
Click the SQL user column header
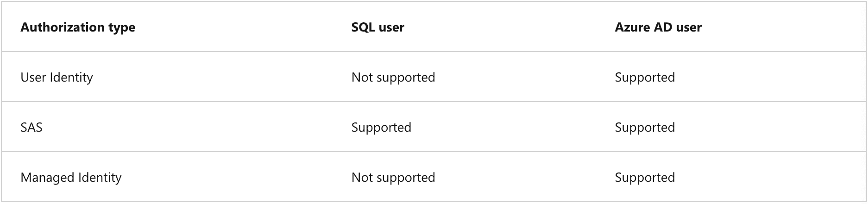pyautogui.click(x=377, y=27)
